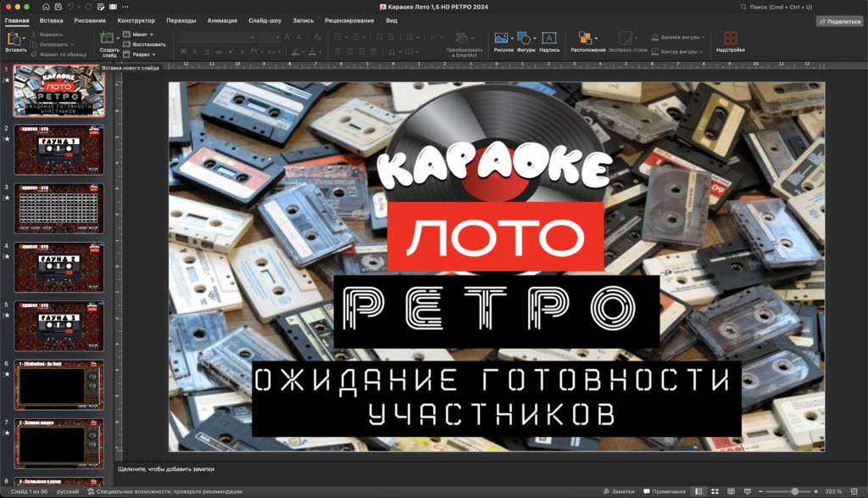Click fit slide to window icon

coord(854,491)
